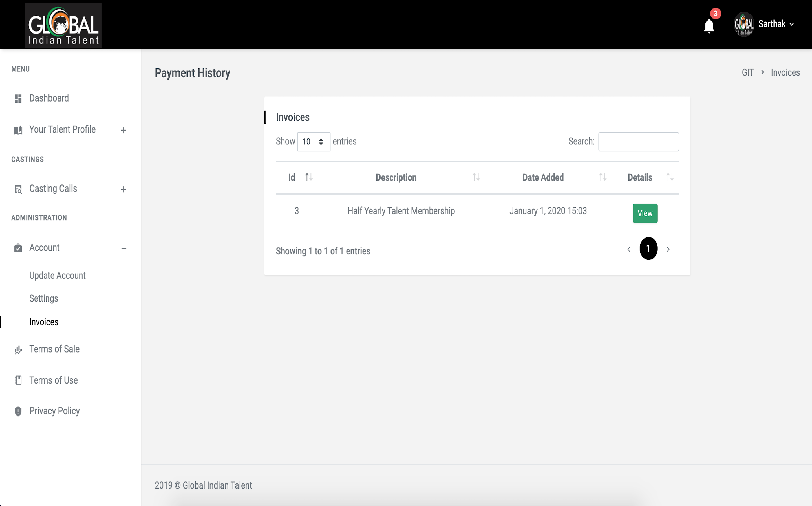Click the Global Indian Talent logo

tap(63, 25)
